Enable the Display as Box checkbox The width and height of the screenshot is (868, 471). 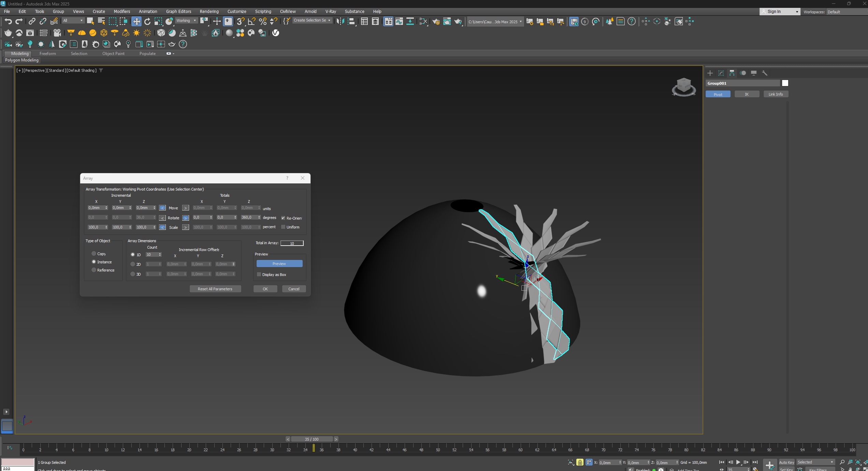pos(259,275)
